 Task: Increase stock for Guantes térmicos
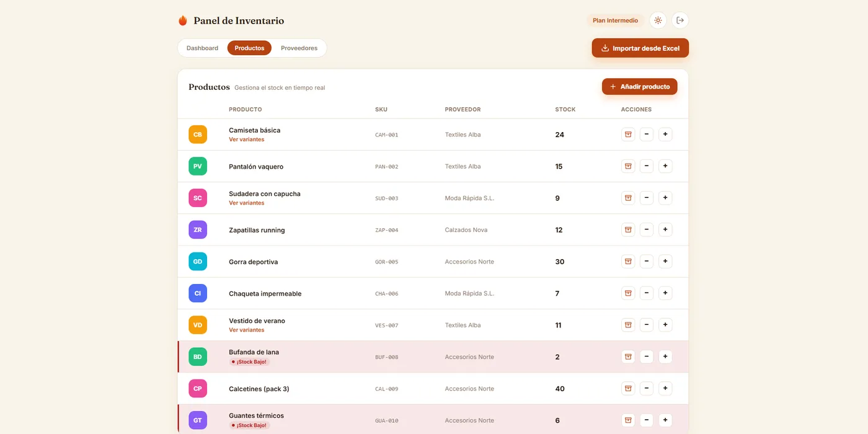665,420
